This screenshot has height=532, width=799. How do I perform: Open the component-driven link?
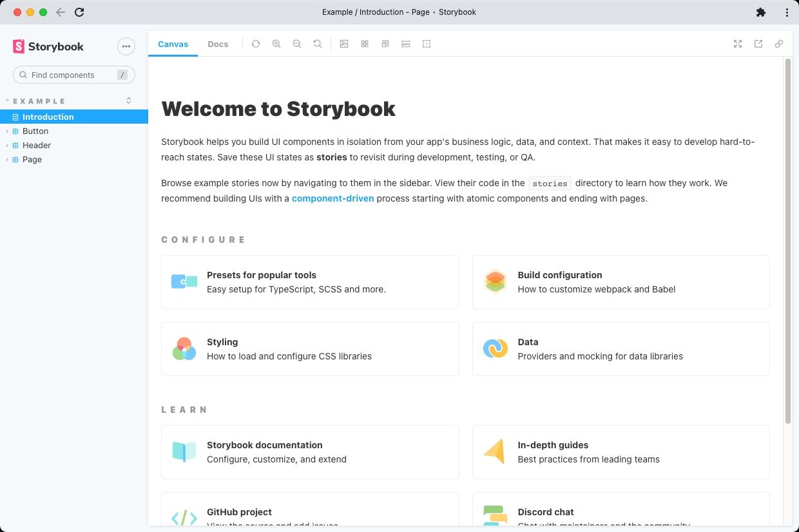(332, 198)
